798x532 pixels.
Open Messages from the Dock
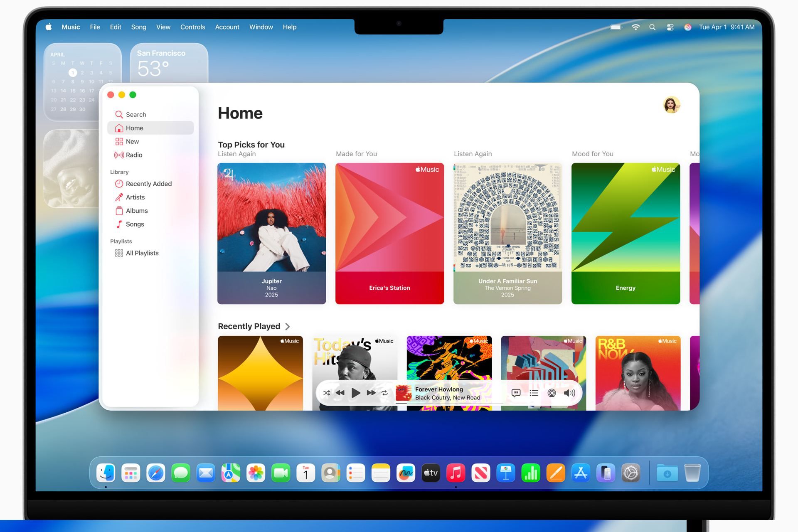click(181, 473)
